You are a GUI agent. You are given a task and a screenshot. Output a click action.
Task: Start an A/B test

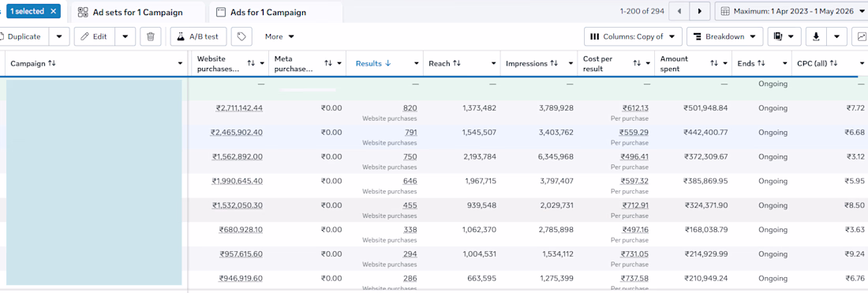tap(198, 36)
